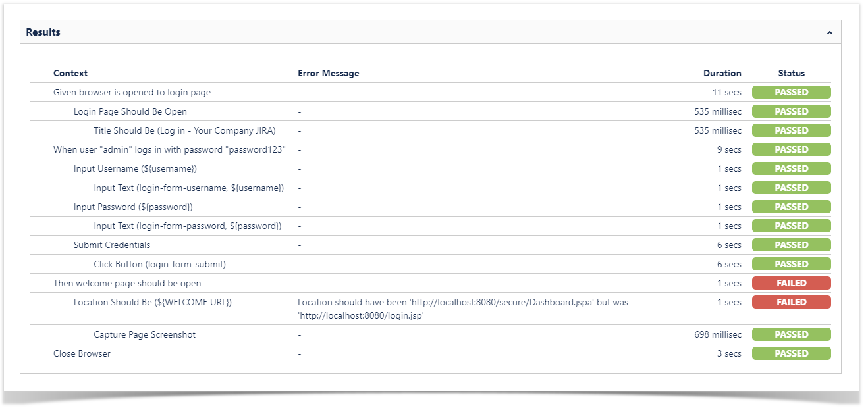The width and height of the screenshot is (868, 410).
Task: Select the 'Input Username (${username})' step
Action: coord(135,168)
